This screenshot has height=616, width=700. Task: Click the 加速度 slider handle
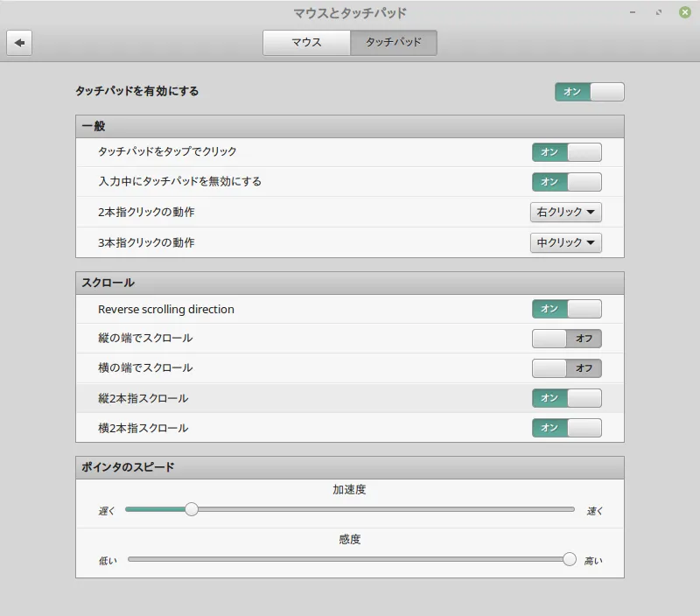click(x=192, y=508)
